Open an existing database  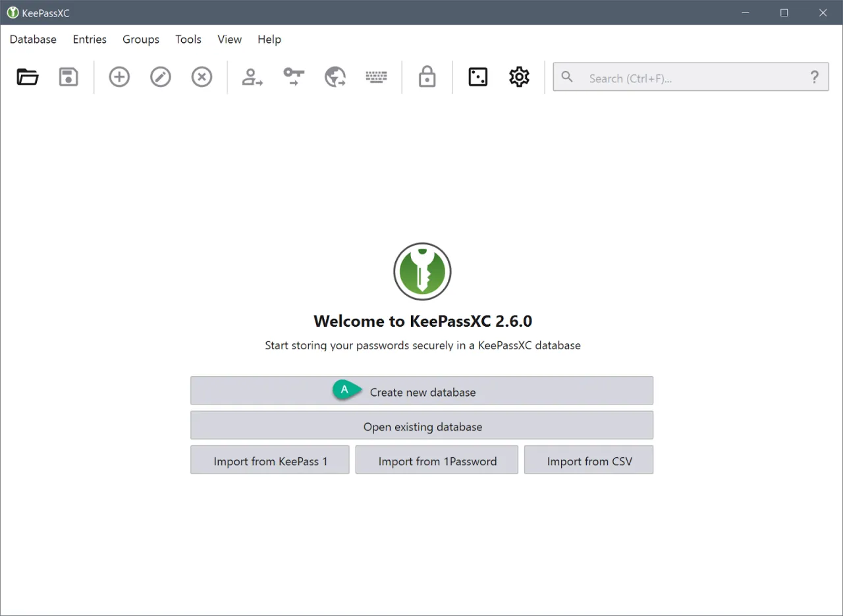click(421, 425)
